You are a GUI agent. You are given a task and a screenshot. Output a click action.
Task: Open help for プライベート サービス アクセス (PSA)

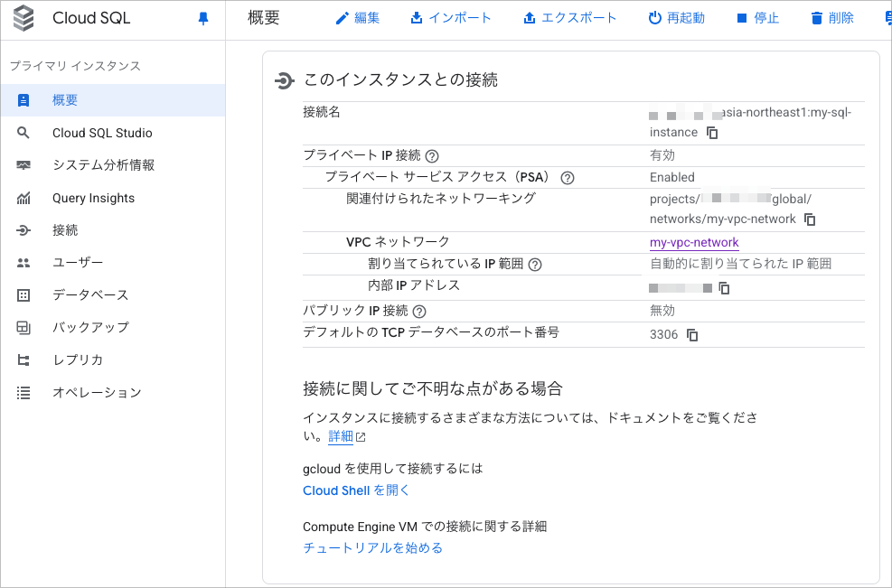(x=568, y=178)
